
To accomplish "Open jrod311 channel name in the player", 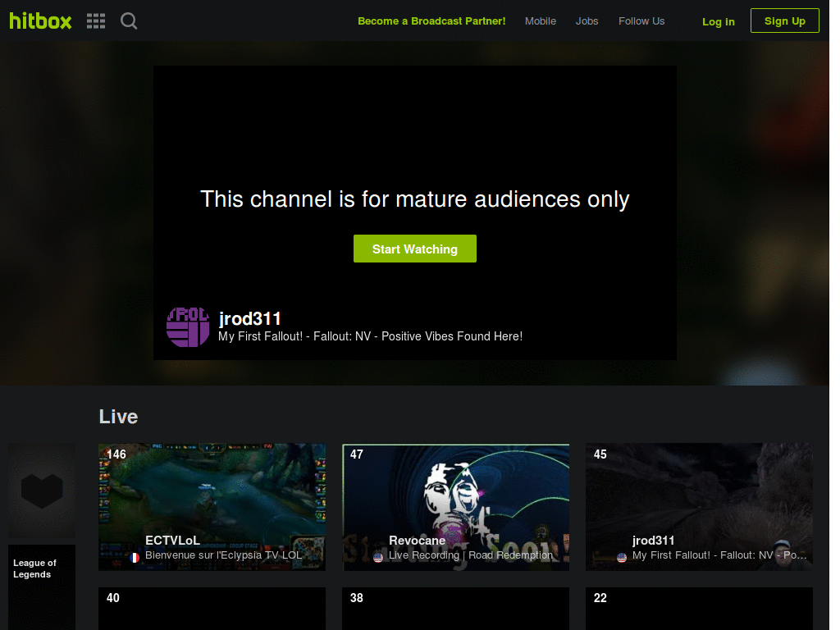I will pyautogui.click(x=249, y=319).
